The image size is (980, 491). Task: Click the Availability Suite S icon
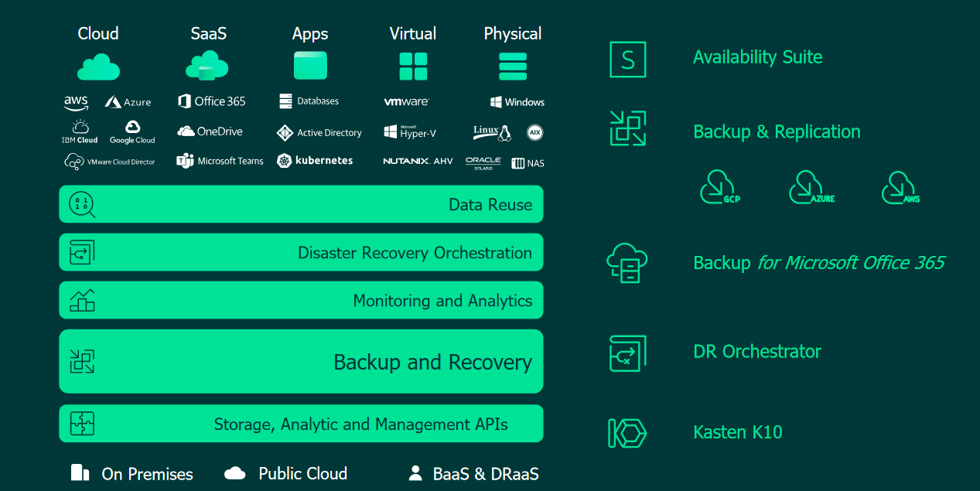(x=627, y=59)
